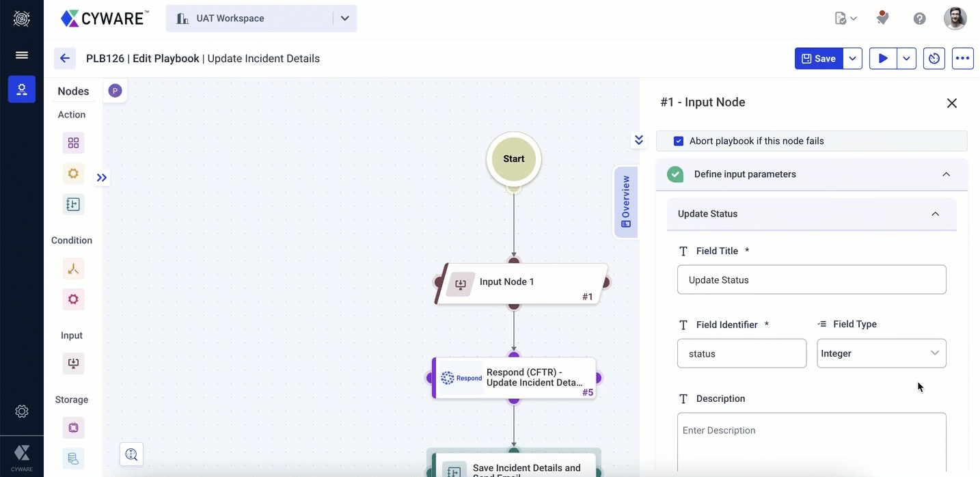Select the Input node icon in Nodes panel
Viewport: 980px width, 477px height.
coord(73,363)
